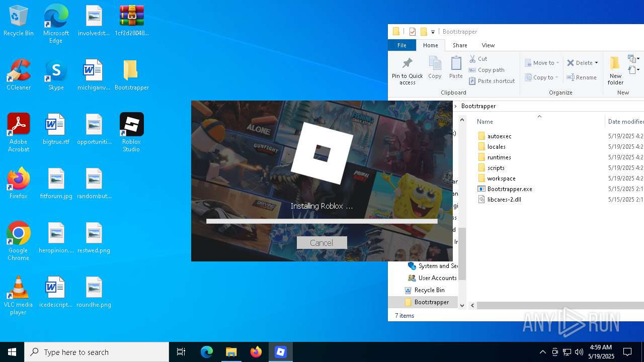
Task: Select the fitforum.jpg file icon
Action: coord(56,184)
